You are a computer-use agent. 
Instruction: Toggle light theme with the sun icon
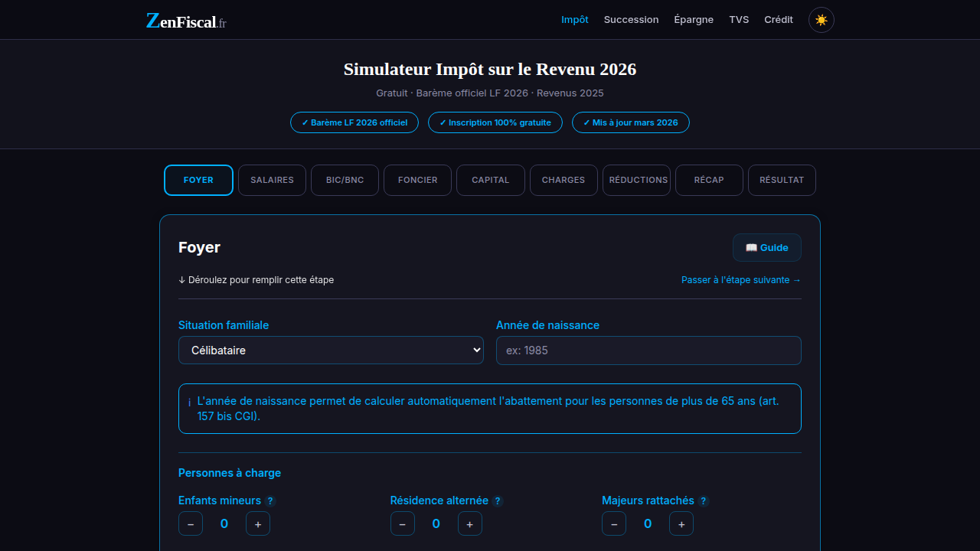pos(822,20)
